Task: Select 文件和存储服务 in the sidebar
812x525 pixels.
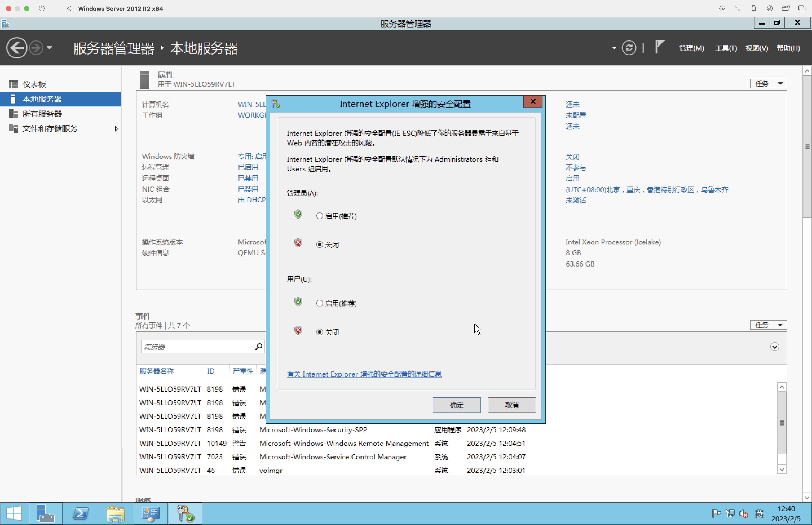Action: point(61,128)
